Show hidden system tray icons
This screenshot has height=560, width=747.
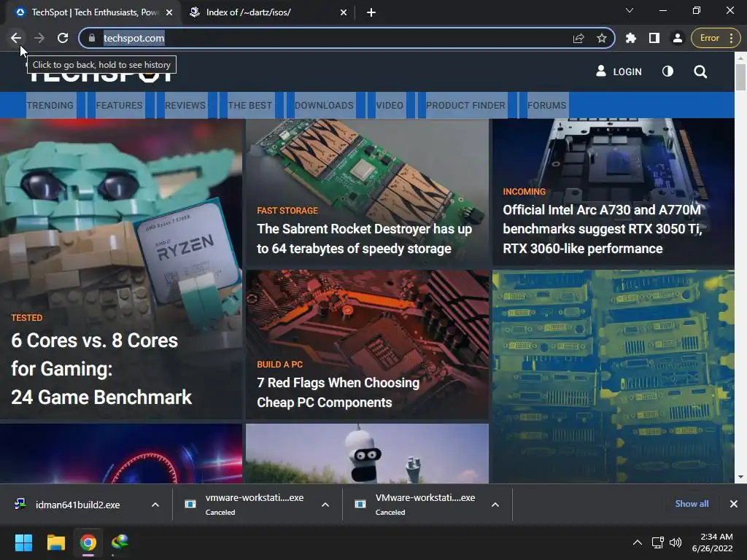click(638, 542)
